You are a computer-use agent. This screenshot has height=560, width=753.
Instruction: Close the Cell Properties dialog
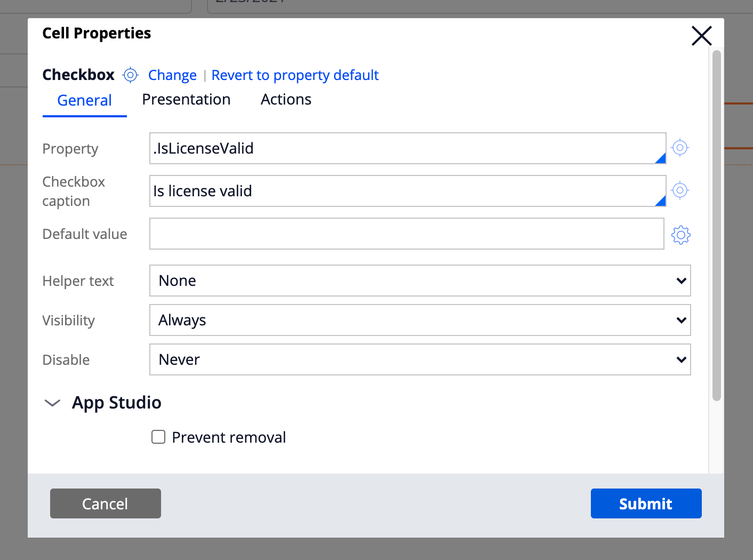pos(701,36)
